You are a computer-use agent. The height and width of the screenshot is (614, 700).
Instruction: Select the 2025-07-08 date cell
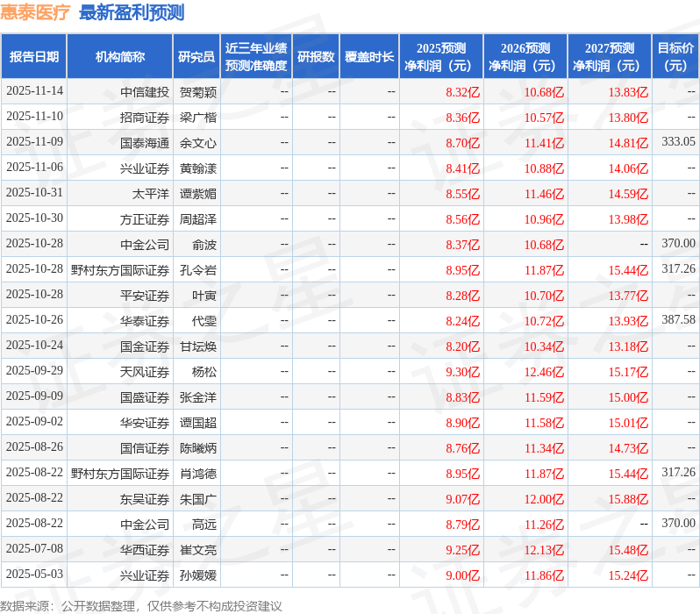click(x=34, y=549)
